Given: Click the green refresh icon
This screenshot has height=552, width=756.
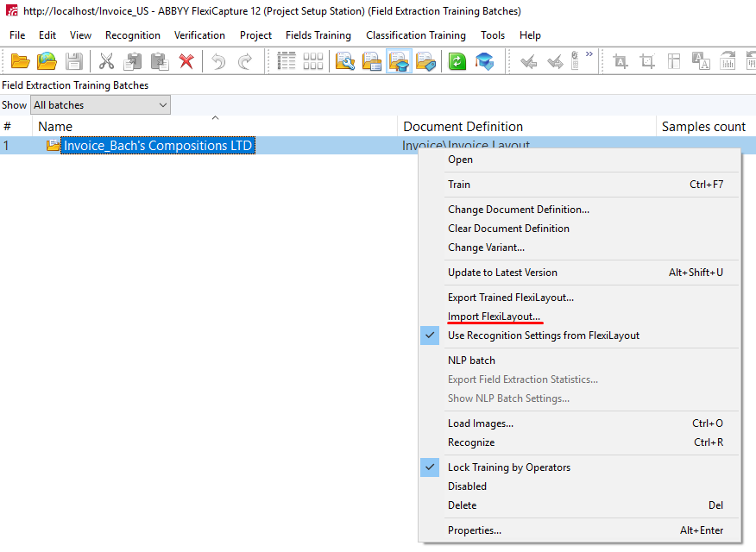Looking at the screenshot, I should coord(457,61).
